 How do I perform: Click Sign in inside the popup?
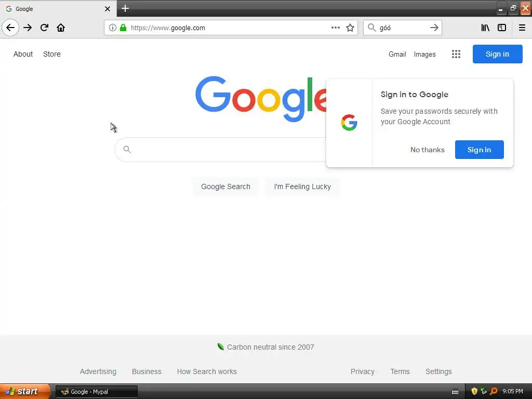(480, 150)
